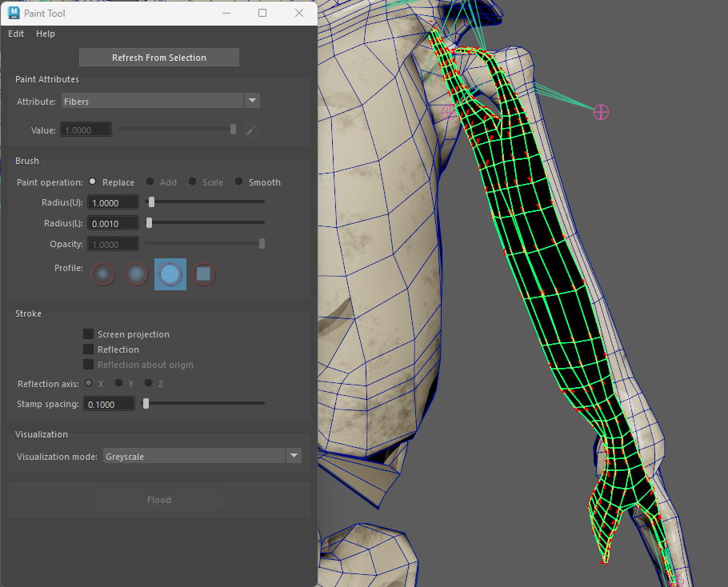Image resolution: width=728 pixels, height=587 pixels.
Task: Open the Attribute dropdown showing Fibers
Action: [x=161, y=101]
